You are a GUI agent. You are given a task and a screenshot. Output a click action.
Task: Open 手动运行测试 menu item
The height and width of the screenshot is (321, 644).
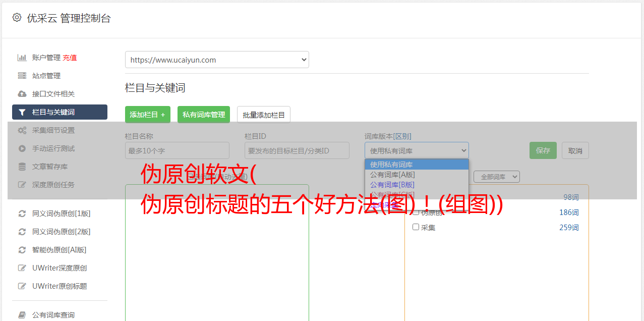click(x=53, y=148)
